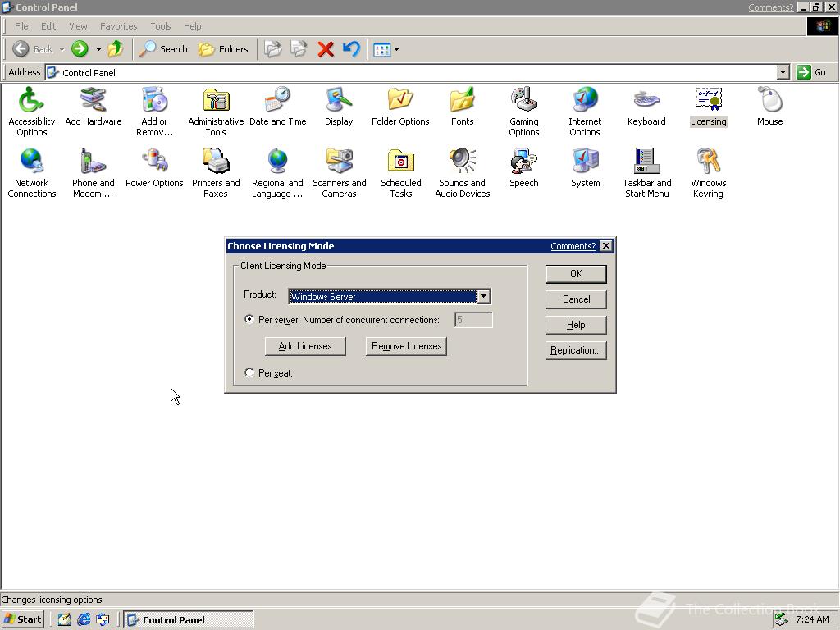Click the Address bar field

411,72
